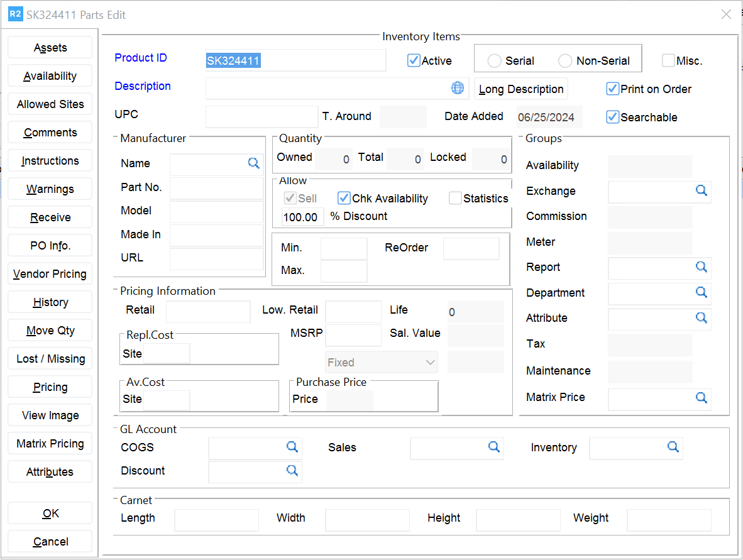Open the Vendor Pricing section
The width and height of the screenshot is (743, 560).
(x=50, y=274)
